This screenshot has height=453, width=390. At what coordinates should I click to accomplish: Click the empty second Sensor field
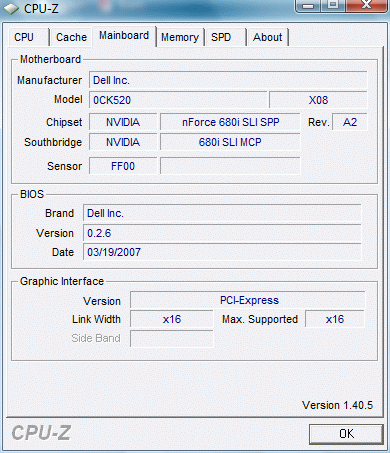point(230,166)
